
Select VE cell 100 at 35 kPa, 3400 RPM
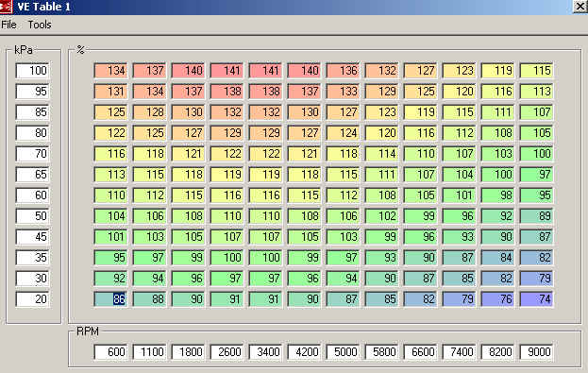point(265,258)
